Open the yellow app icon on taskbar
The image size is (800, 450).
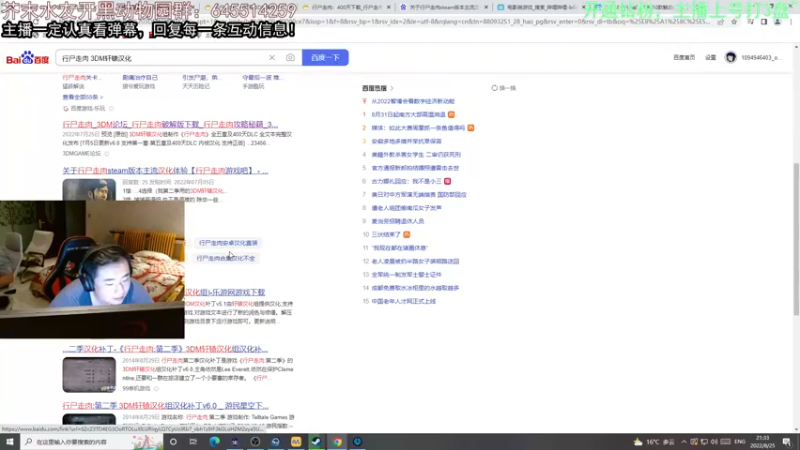[296, 442]
